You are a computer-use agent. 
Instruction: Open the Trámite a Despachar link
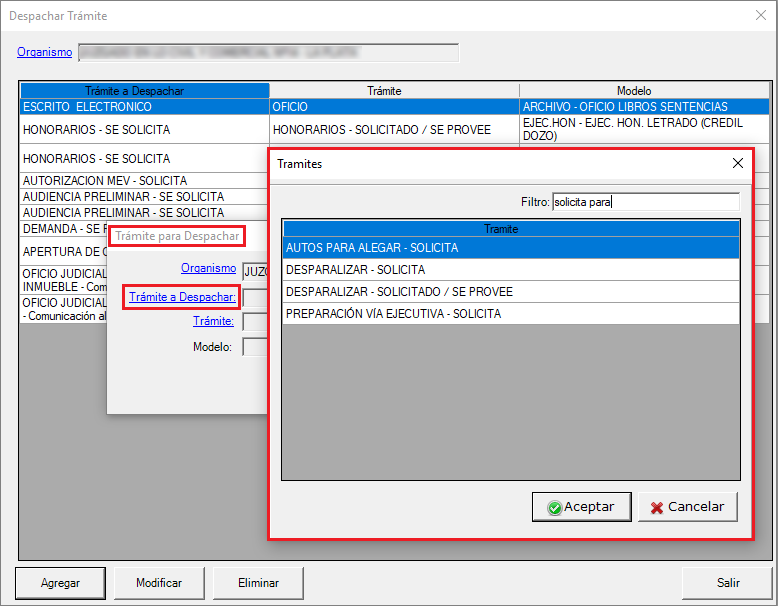[x=182, y=297]
